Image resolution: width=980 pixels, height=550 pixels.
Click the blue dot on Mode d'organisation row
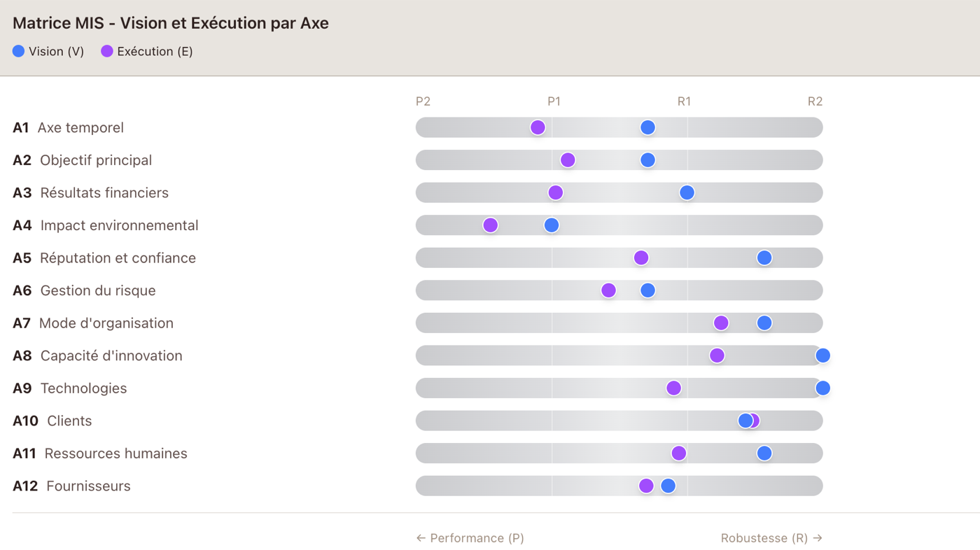click(x=764, y=323)
